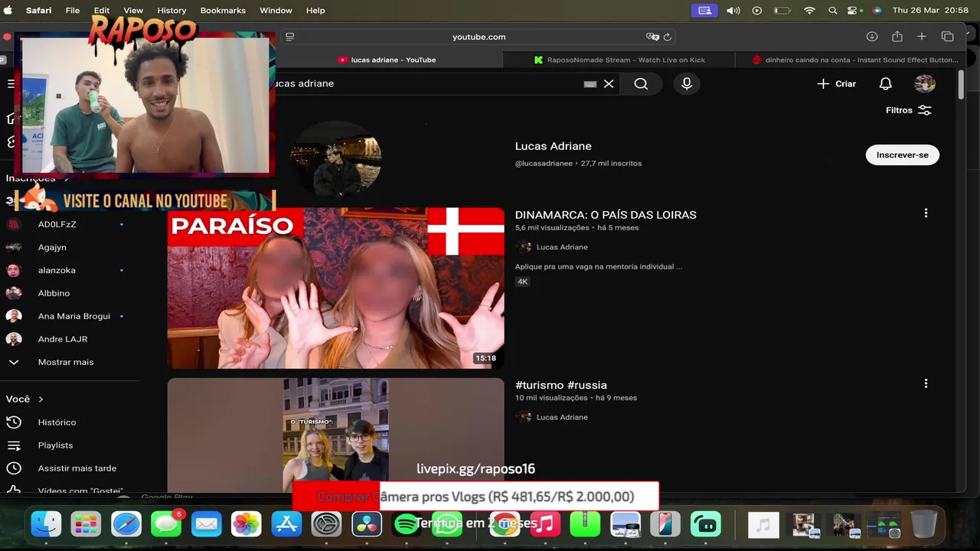The image size is (980, 551).
Task: Open the File menu
Action: pyautogui.click(x=73, y=11)
